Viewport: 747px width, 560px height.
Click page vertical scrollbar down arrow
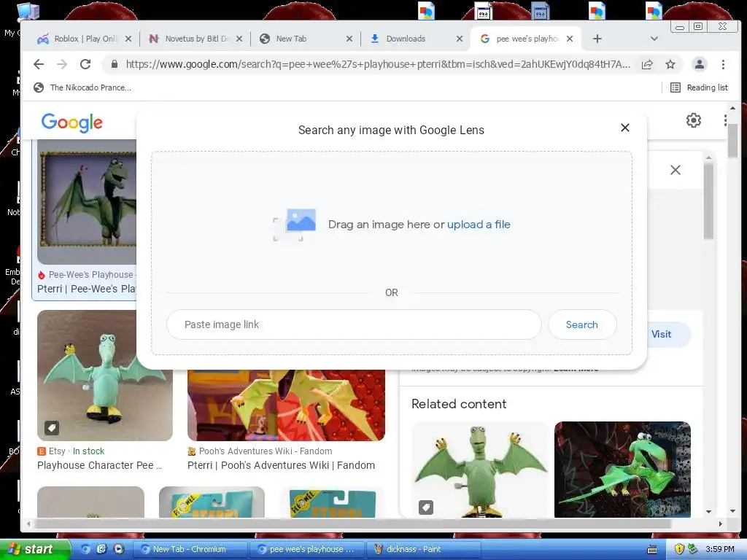tap(732, 511)
